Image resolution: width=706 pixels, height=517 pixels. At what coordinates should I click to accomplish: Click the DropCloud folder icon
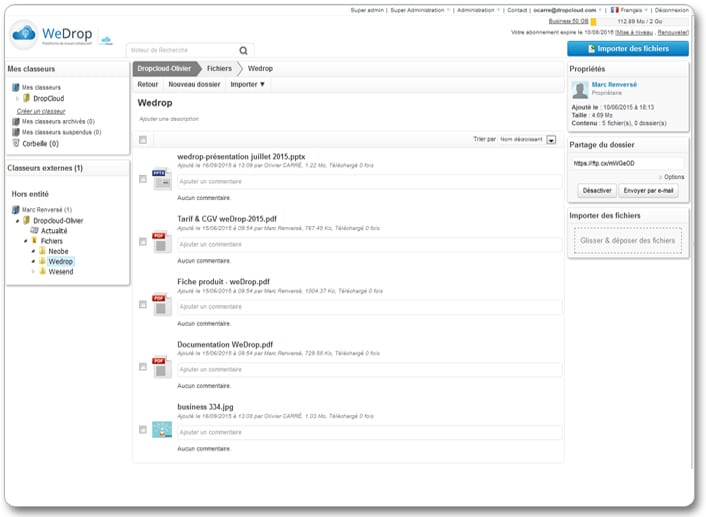[27, 98]
